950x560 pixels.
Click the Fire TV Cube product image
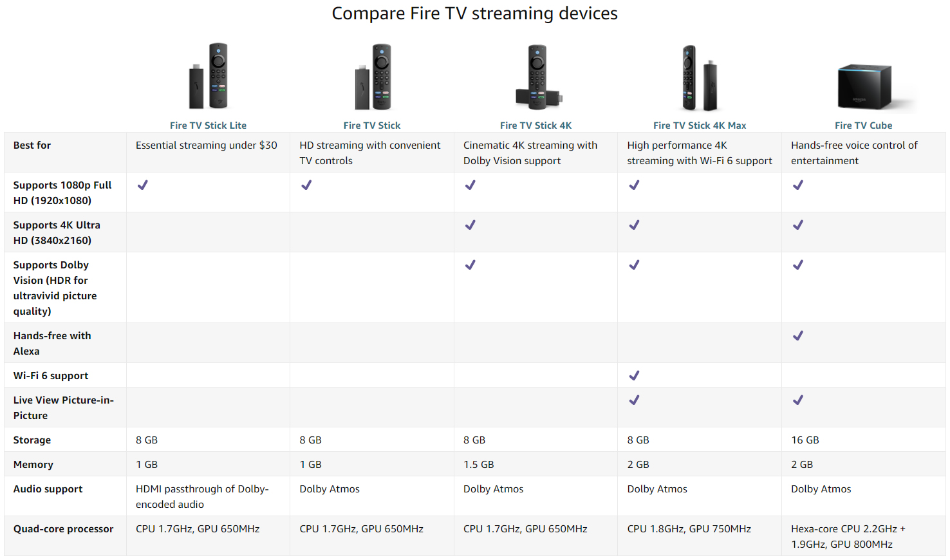(x=864, y=86)
